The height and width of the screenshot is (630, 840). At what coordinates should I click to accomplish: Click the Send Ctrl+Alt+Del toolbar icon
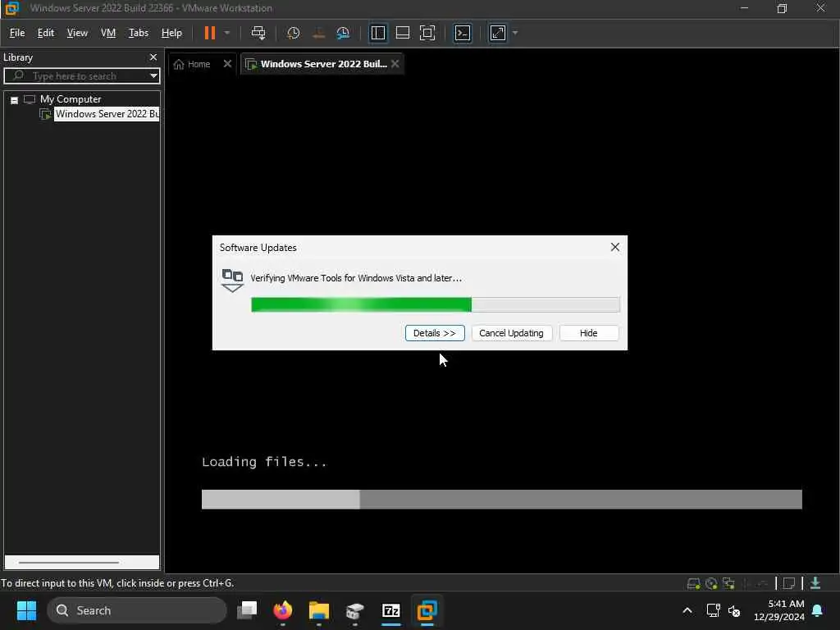click(258, 33)
